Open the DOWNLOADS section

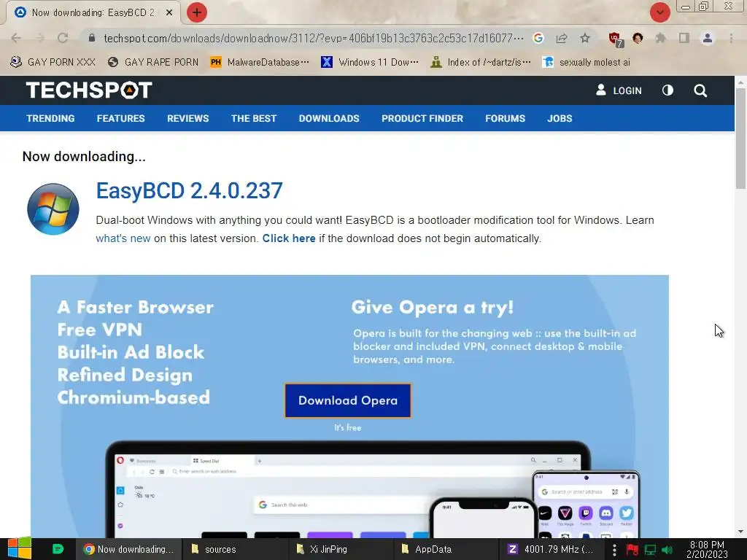[x=329, y=119]
